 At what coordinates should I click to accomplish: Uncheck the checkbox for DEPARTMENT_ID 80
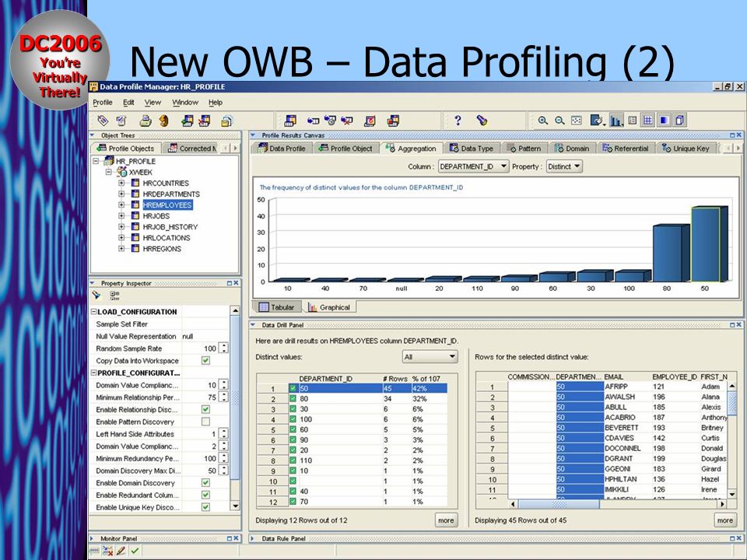293,398
